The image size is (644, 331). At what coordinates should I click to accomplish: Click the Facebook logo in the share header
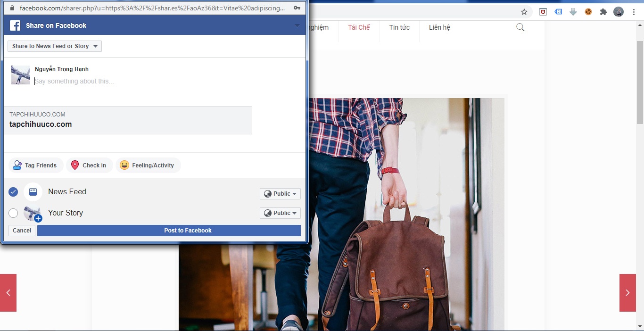click(15, 25)
